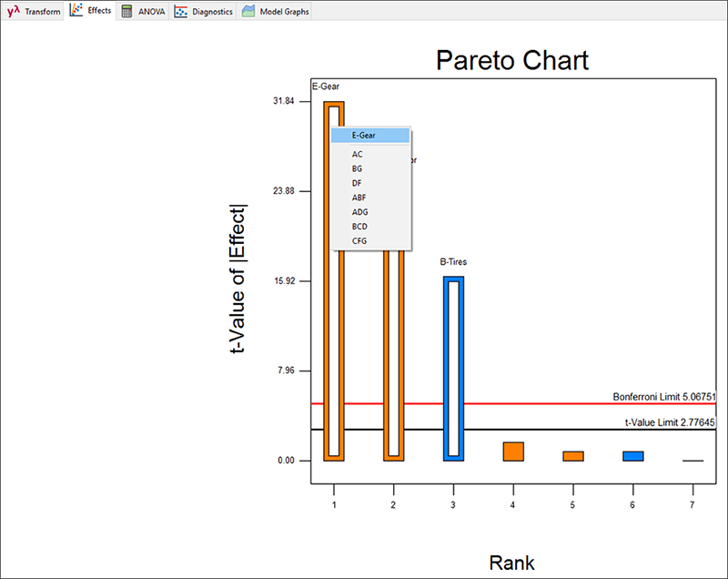This screenshot has height=579, width=728.
Task: Choose the ABF alias option
Action: [x=359, y=198]
